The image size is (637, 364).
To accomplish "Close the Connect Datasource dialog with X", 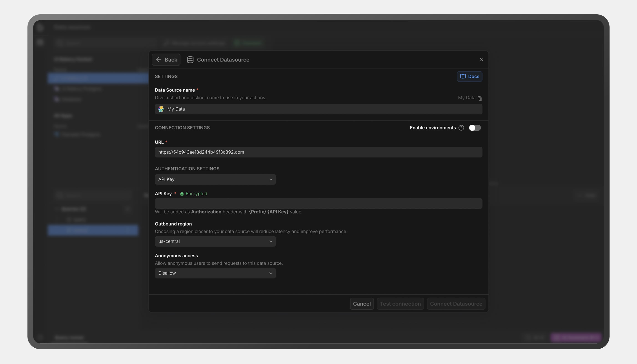I will point(481,60).
